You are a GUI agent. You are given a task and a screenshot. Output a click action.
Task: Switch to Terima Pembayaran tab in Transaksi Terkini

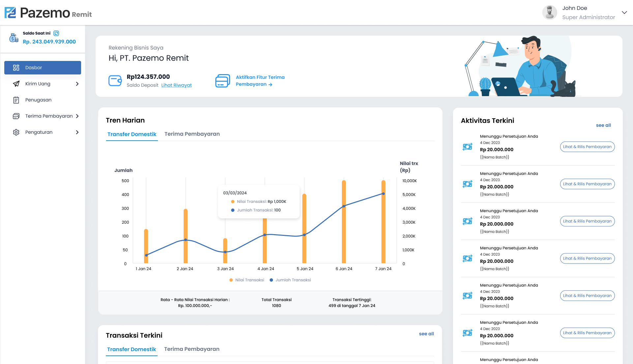tap(192, 349)
